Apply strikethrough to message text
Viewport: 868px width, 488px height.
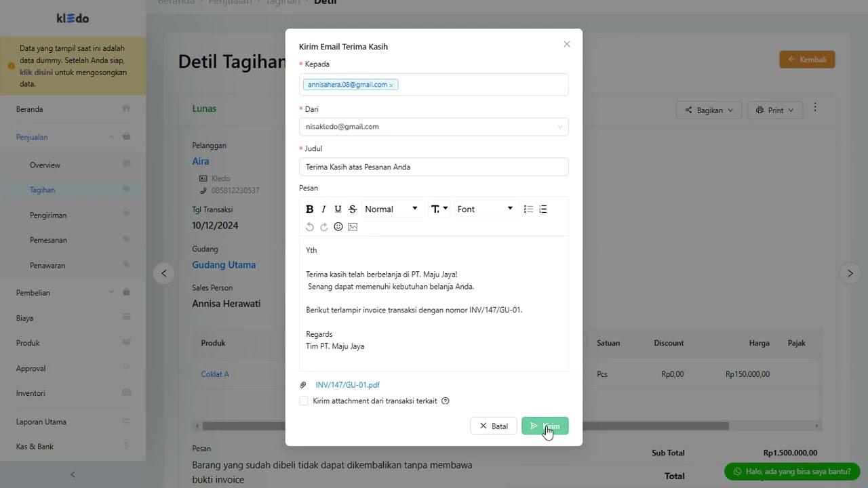point(353,209)
